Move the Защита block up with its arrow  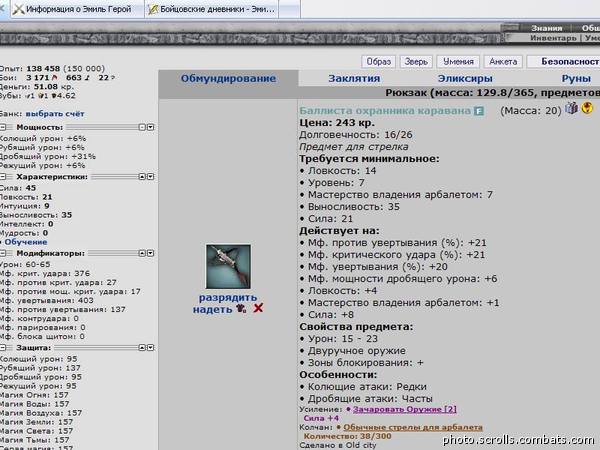tap(142, 347)
